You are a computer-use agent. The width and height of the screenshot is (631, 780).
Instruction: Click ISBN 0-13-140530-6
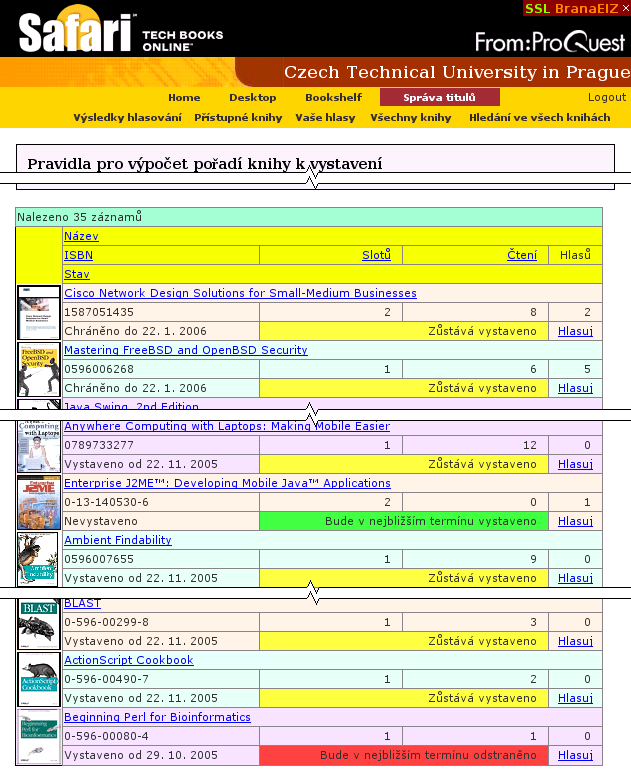click(106, 502)
